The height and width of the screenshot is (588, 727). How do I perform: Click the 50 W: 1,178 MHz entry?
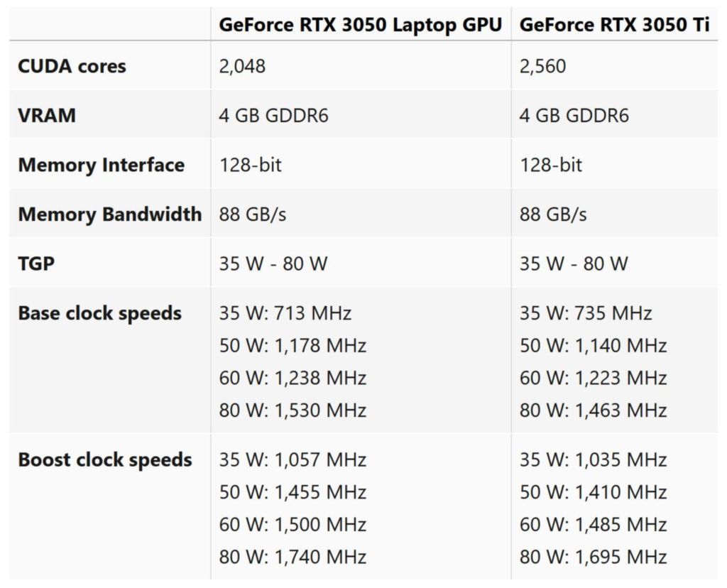293,346
